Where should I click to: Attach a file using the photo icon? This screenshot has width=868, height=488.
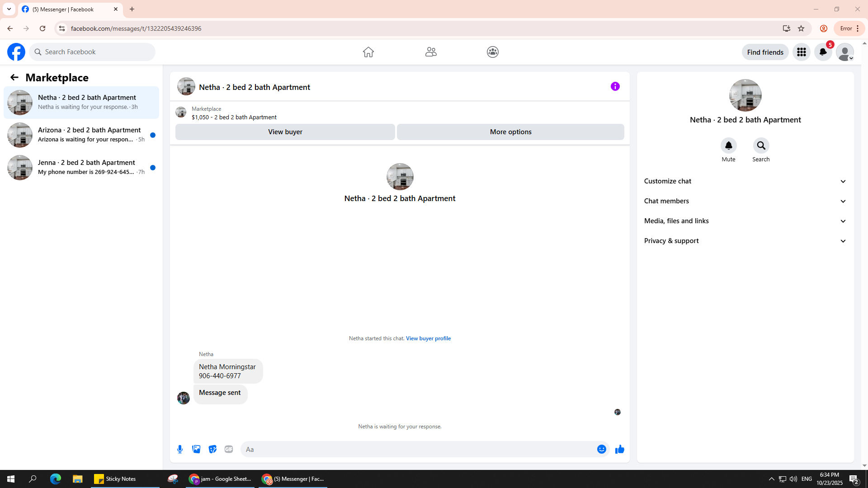(x=196, y=449)
